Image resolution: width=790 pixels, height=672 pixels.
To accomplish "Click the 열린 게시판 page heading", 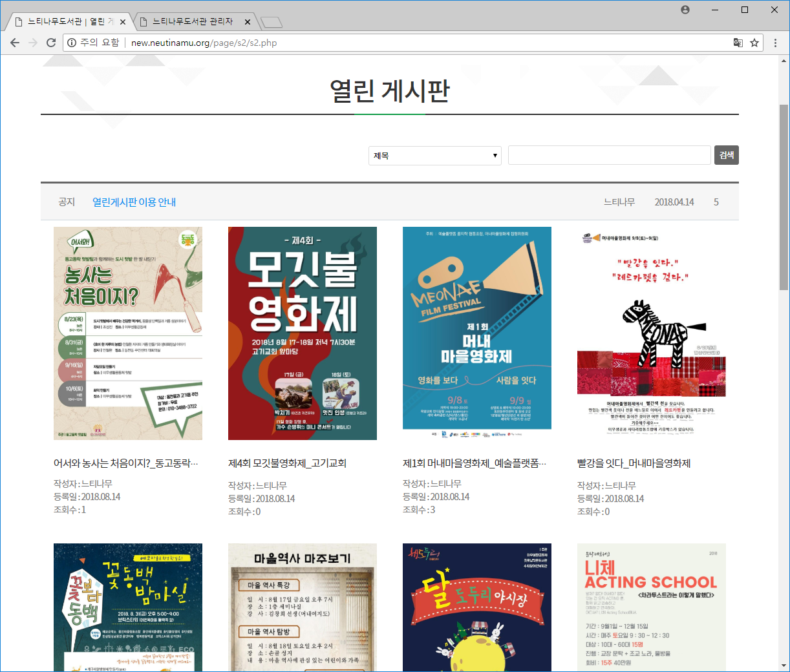I will pos(390,91).
